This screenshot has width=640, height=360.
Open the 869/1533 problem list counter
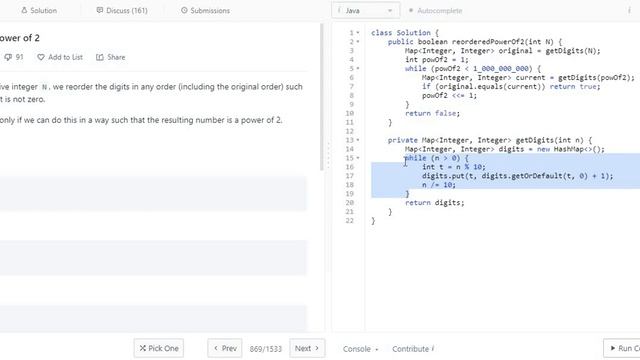point(266,349)
